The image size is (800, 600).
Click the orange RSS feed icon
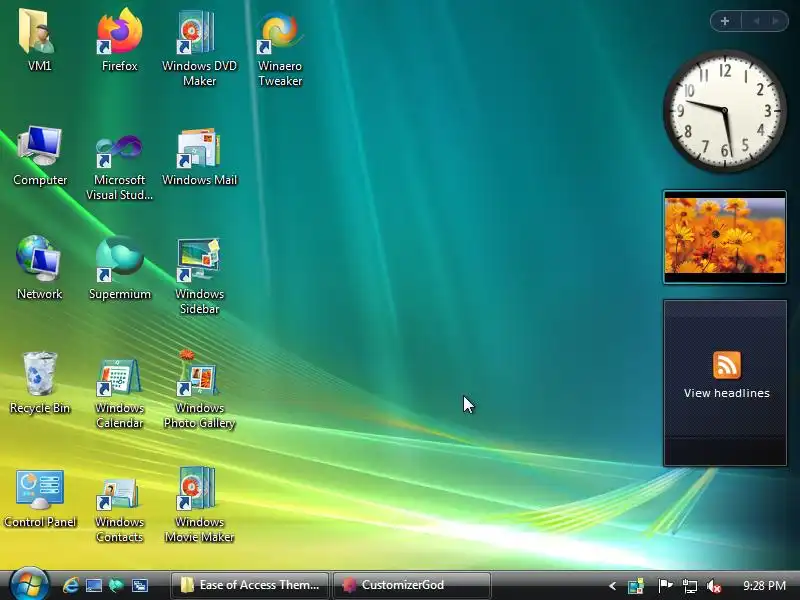point(727,365)
